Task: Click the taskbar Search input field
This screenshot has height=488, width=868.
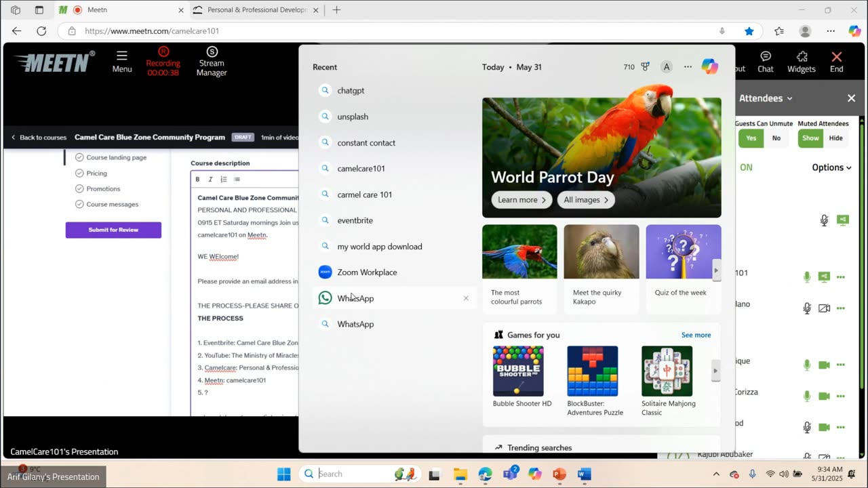Action: point(359,474)
